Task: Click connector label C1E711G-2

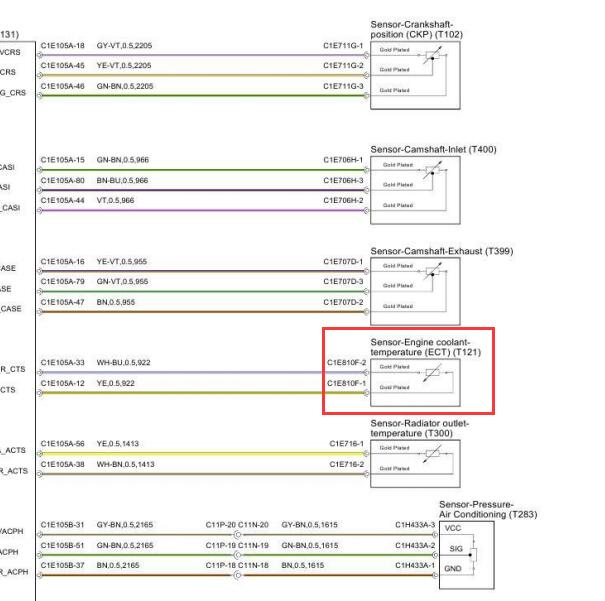Action: pos(343,66)
